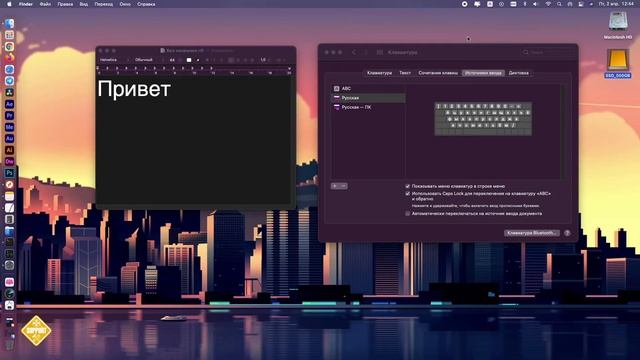This screenshot has width=640, height=360.
Task: Open Telegram from the Dock
Action: 9,81
